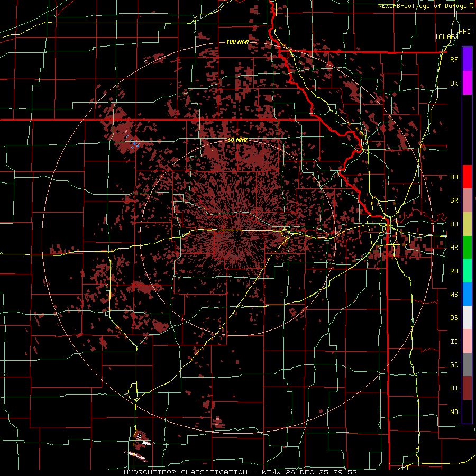Click the HHC product label
The height and width of the screenshot is (476, 476).
coord(465,32)
